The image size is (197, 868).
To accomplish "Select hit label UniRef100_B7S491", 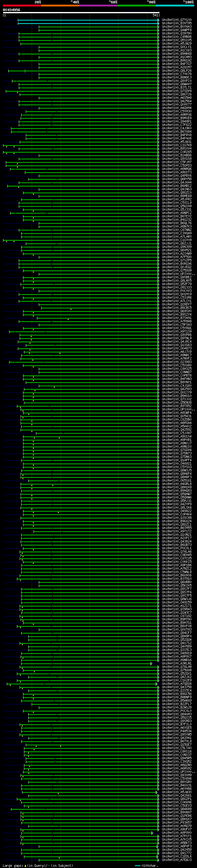I will point(177,318).
